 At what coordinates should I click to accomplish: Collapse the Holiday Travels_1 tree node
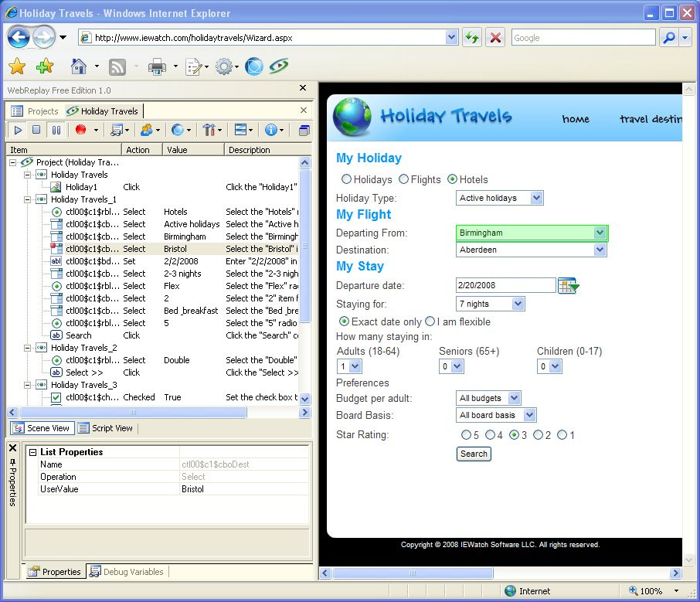coord(27,199)
